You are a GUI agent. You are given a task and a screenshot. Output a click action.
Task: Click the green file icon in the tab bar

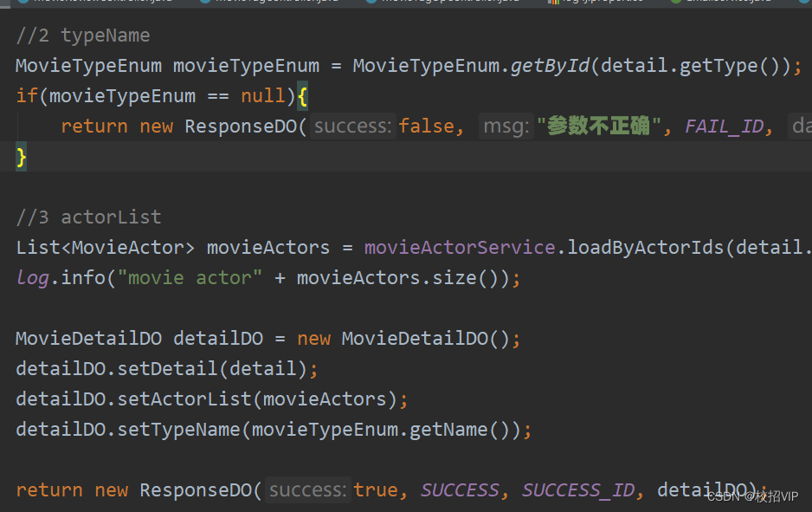(x=676, y=1)
